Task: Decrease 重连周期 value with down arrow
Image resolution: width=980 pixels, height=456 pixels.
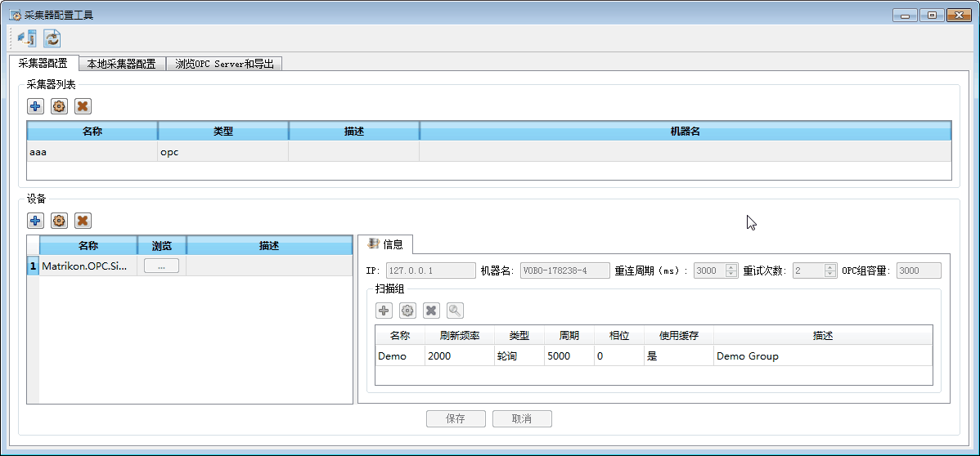Action: [731, 275]
